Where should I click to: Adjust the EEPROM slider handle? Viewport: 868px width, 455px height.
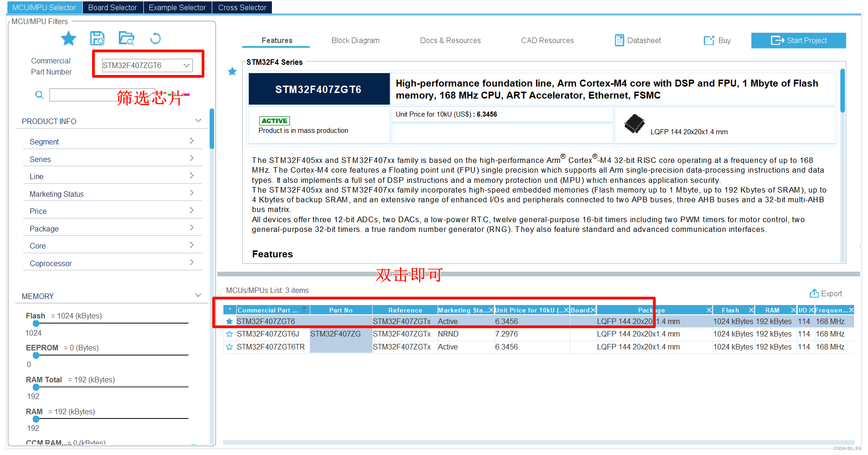coord(36,355)
